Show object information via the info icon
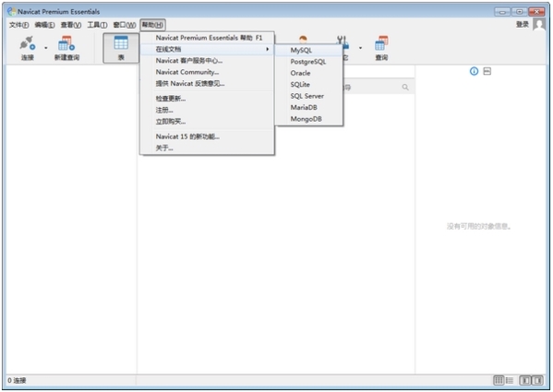 (474, 72)
